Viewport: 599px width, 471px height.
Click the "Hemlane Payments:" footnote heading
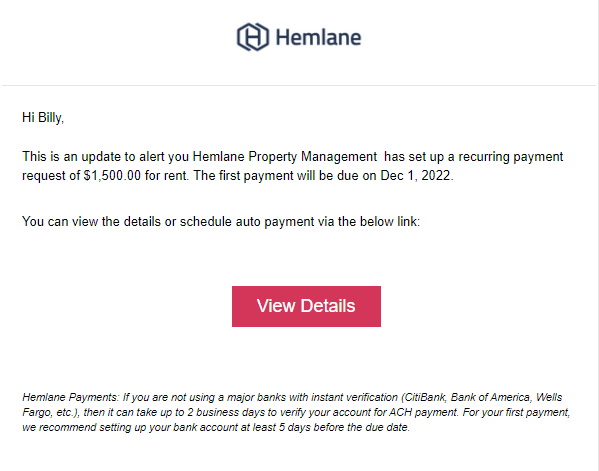point(71,397)
